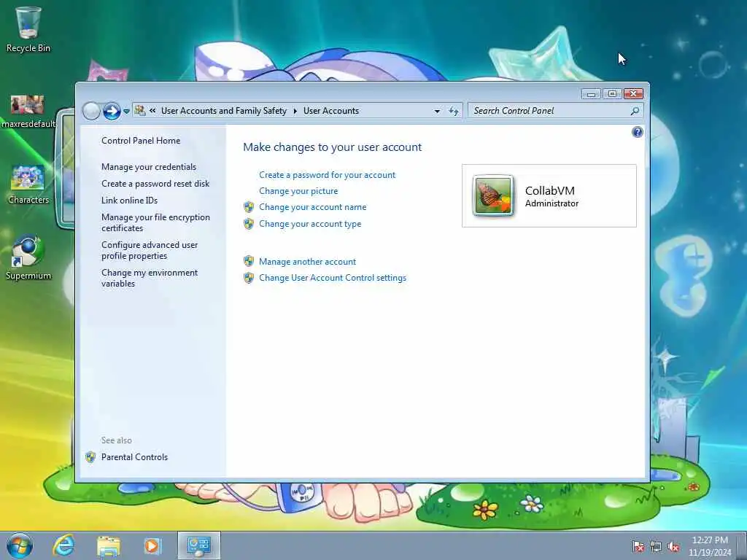Select the Supermium desktop shortcut
Viewport: 747px width, 560px height.
[28, 257]
